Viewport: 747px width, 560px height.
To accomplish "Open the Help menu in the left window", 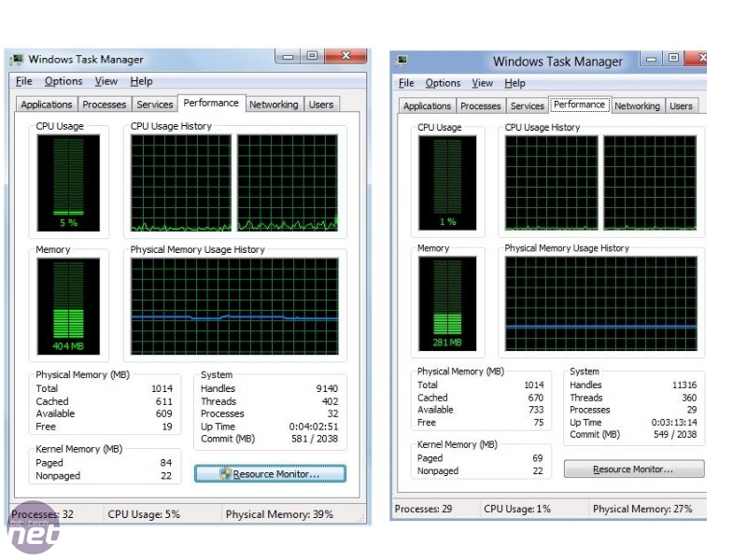I will coord(141,81).
